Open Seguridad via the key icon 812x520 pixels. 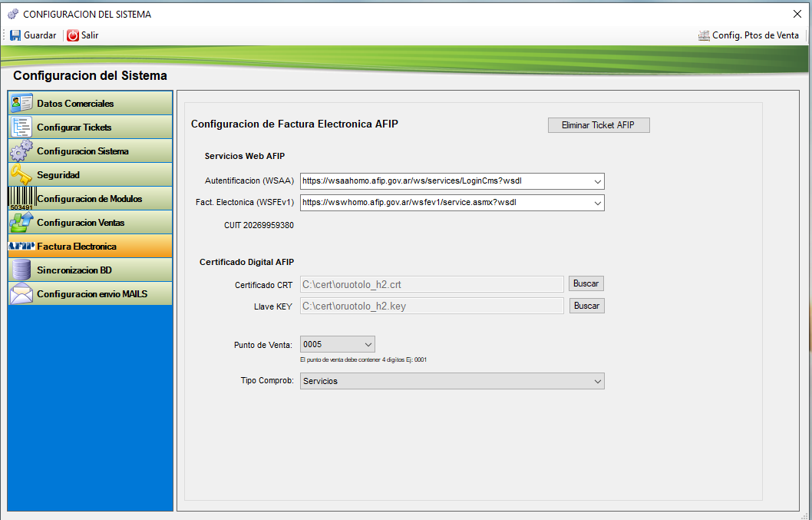21,174
